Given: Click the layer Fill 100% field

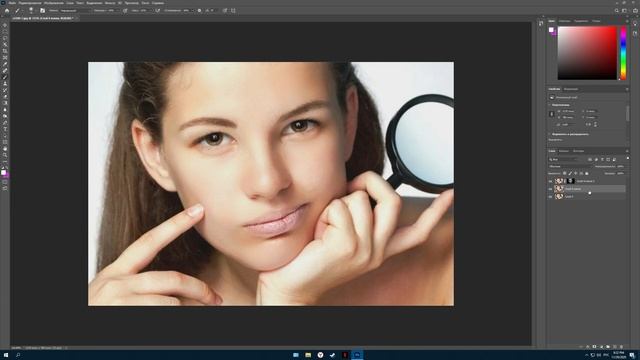Looking at the screenshot, I should pyautogui.click(x=620, y=173).
